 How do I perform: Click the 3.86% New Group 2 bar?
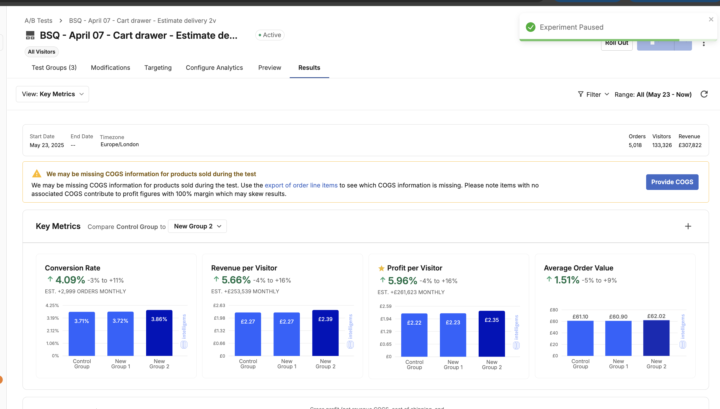click(159, 333)
